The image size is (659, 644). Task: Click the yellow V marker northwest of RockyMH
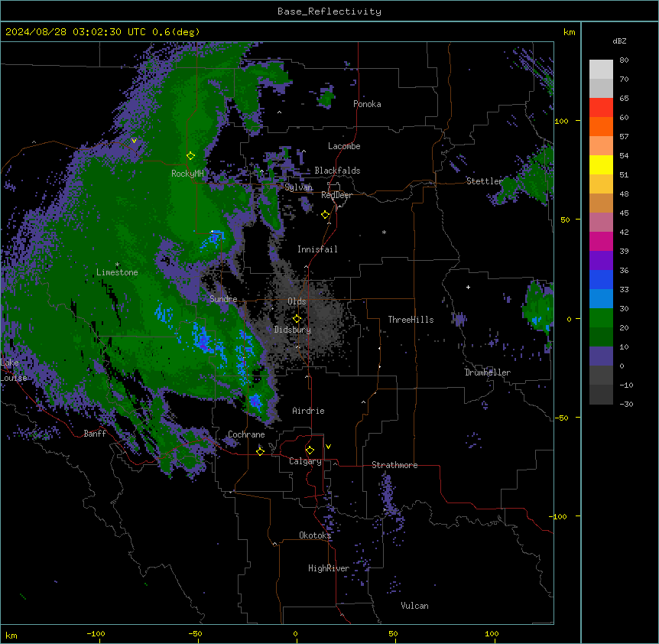click(134, 141)
